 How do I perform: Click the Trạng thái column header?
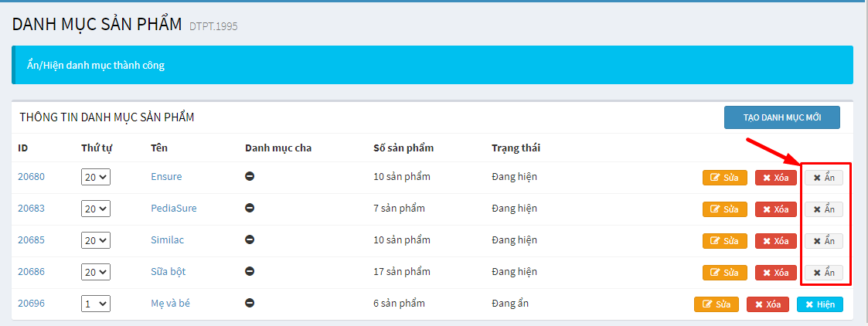pyautogui.click(x=516, y=148)
